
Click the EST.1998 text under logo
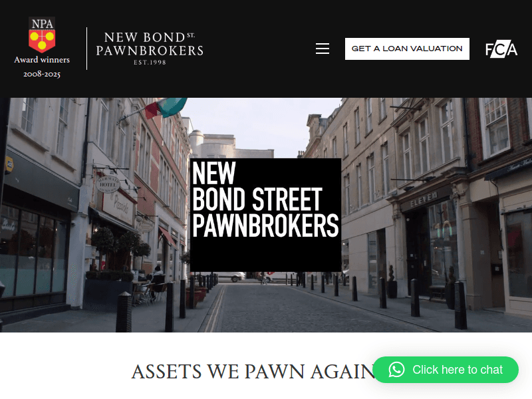pyautogui.click(x=150, y=63)
